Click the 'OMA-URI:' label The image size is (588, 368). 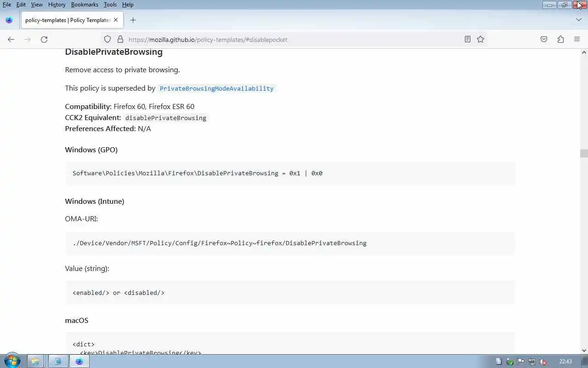pos(81,218)
